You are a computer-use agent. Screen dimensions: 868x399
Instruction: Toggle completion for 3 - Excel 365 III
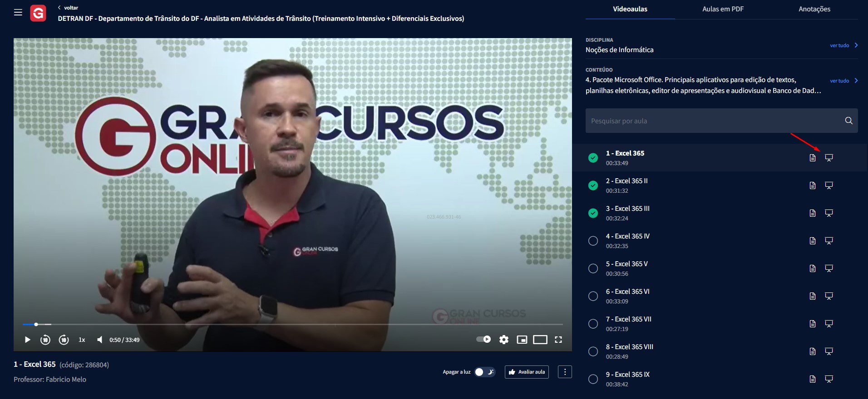coord(593,213)
